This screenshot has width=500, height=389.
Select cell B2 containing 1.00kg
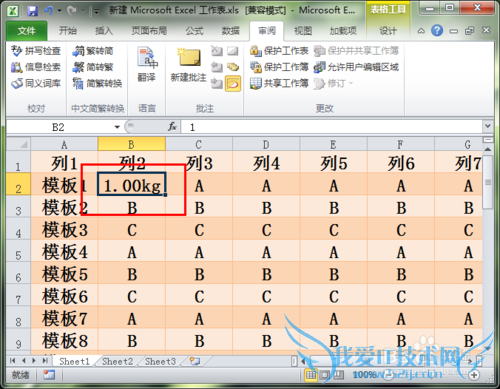[x=132, y=184]
